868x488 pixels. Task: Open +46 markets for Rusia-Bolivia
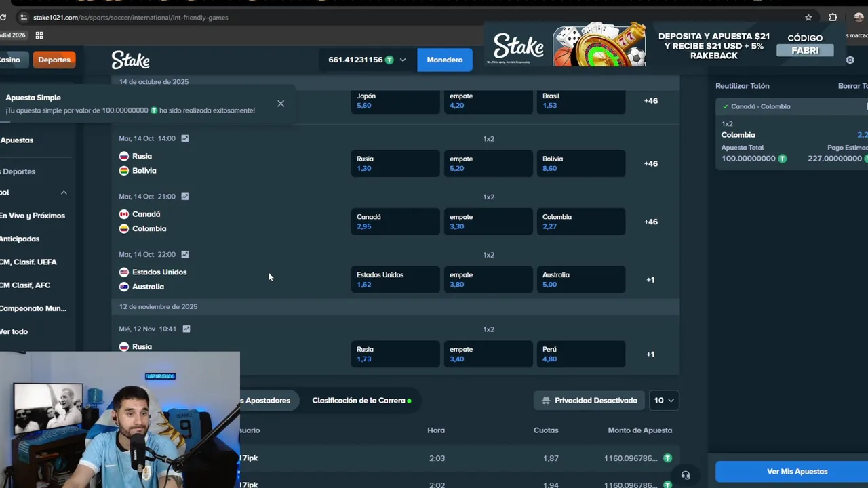point(651,163)
